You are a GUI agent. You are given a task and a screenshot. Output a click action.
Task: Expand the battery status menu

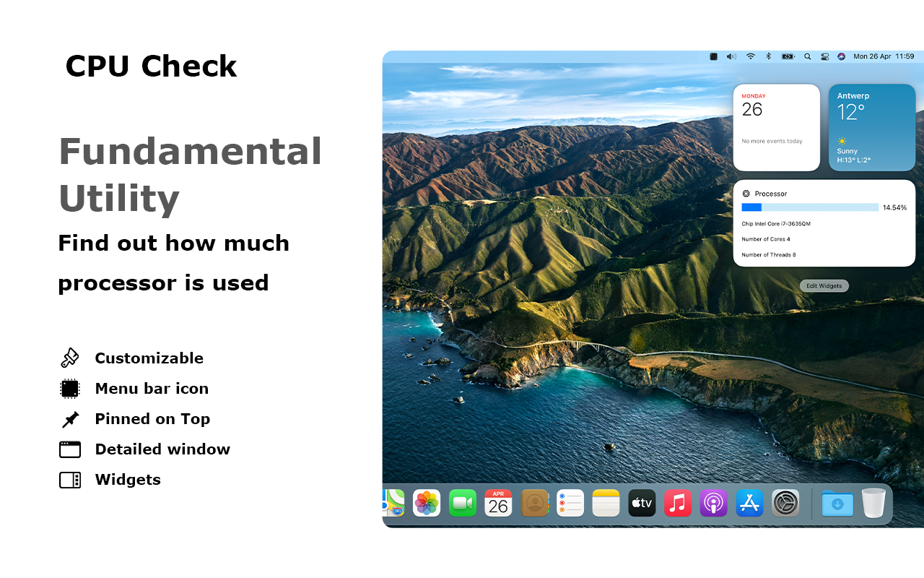(788, 56)
